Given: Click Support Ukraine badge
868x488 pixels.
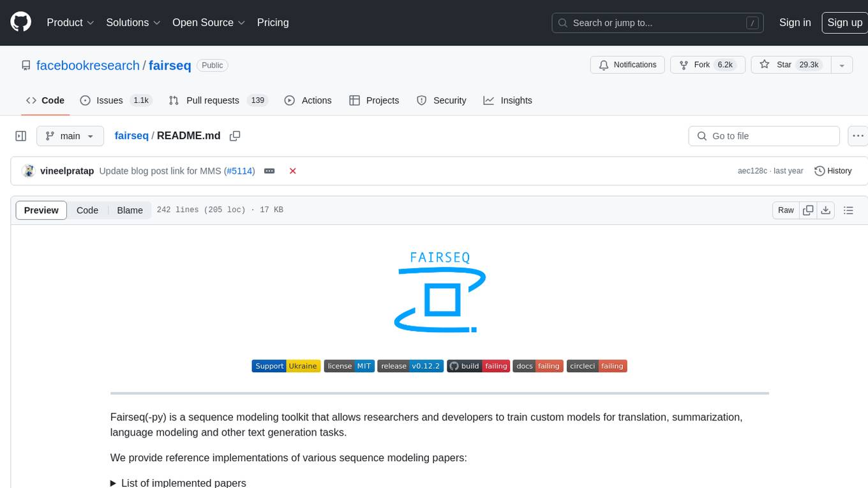Looking at the screenshot, I should click(286, 366).
